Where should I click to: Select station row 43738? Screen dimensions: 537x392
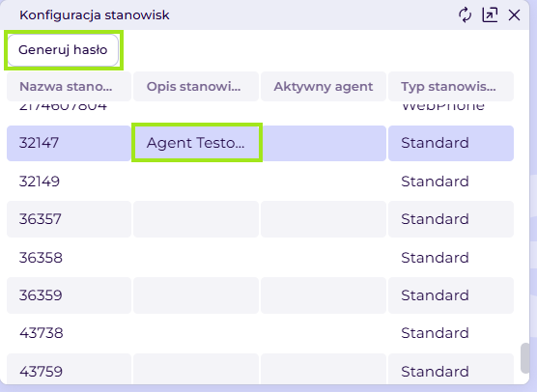[260, 333]
